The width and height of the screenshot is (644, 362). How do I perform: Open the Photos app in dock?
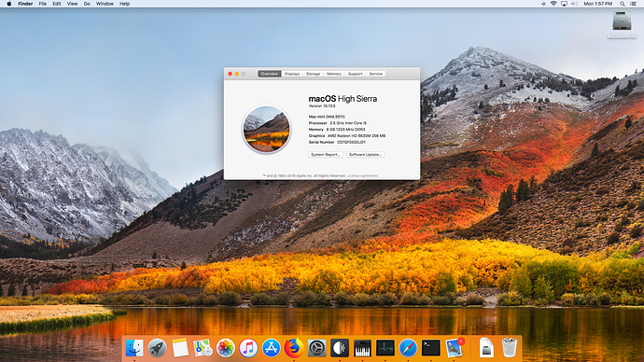(226, 348)
